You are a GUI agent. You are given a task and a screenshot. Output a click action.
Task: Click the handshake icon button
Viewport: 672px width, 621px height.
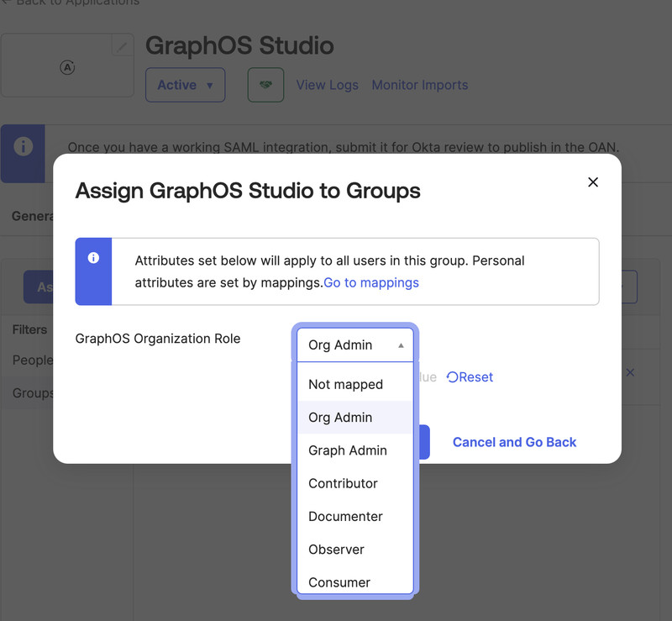pyautogui.click(x=265, y=85)
